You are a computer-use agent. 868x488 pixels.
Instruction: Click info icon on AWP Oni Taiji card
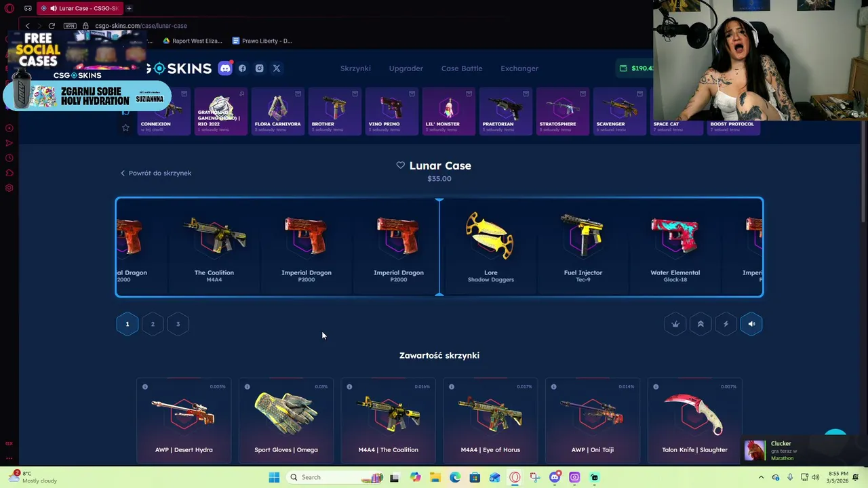[x=553, y=386]
